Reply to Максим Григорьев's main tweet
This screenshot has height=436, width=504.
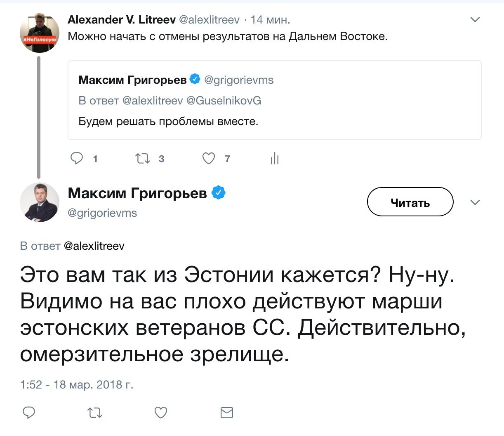(28, 412)
